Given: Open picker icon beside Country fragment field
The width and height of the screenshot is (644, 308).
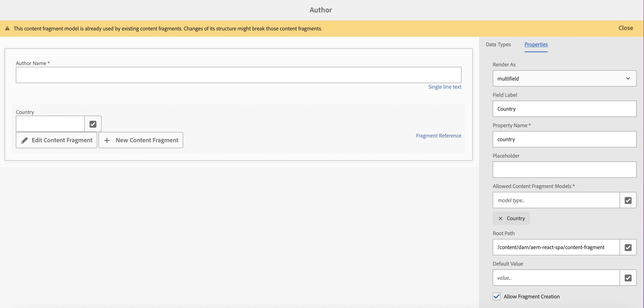Looking at the screenshot, I should (93, 124).
